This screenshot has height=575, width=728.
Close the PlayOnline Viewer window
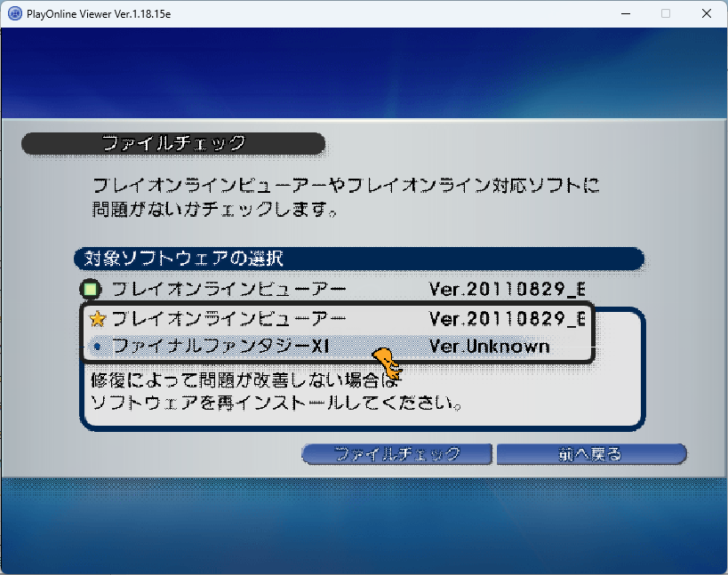pos(707,13)
